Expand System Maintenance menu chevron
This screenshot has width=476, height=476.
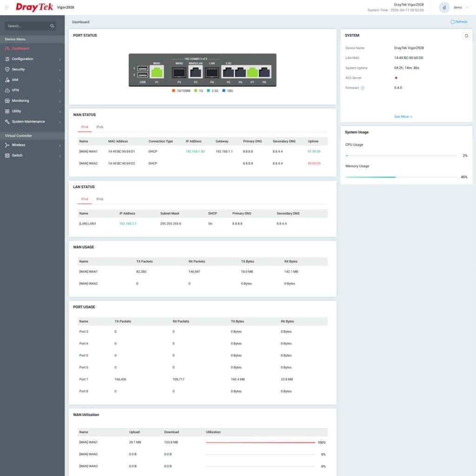(60, 122)
